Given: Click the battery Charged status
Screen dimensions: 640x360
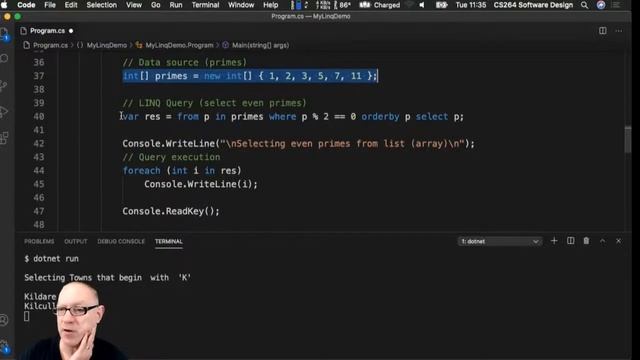Looking at the screenshot, I should point(380,5).
